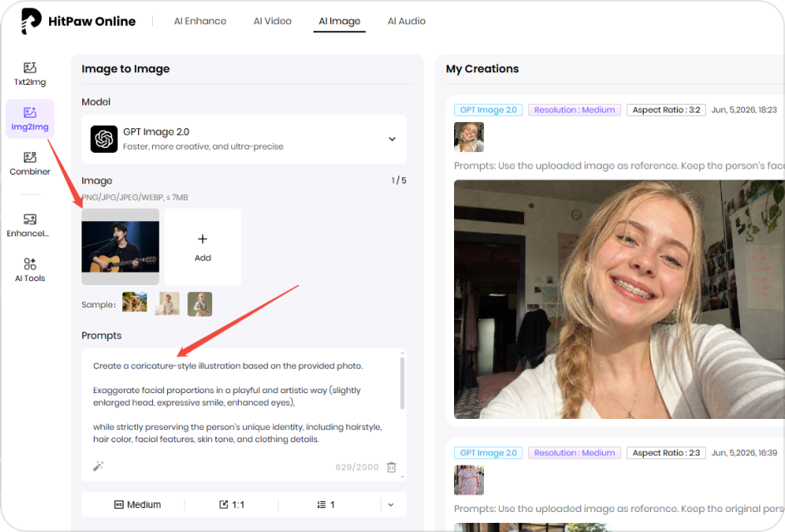Screen dimensions: 785x532
Task: Click the GPT Image 2.0 tag dated 16:39
Action: [x=488, y=453]
